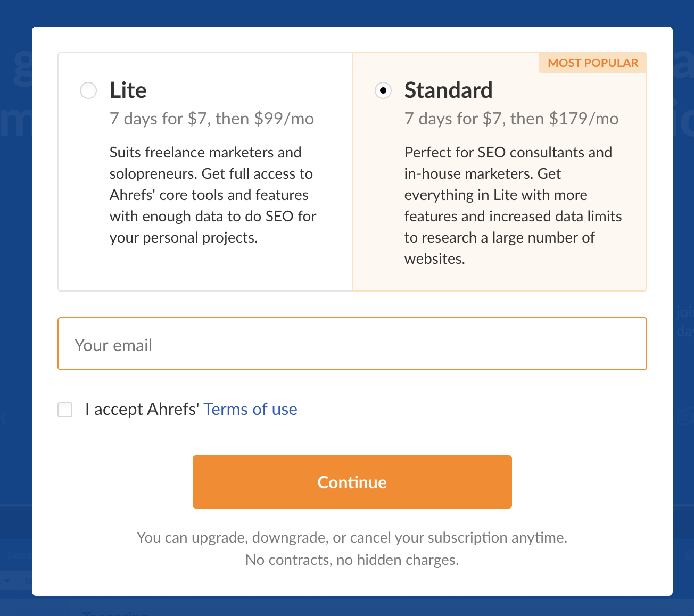The height and width of the screenshot is (616, 694).
Task: Click the faint owl icon at right edge
Action: click(x=685, y=417)
